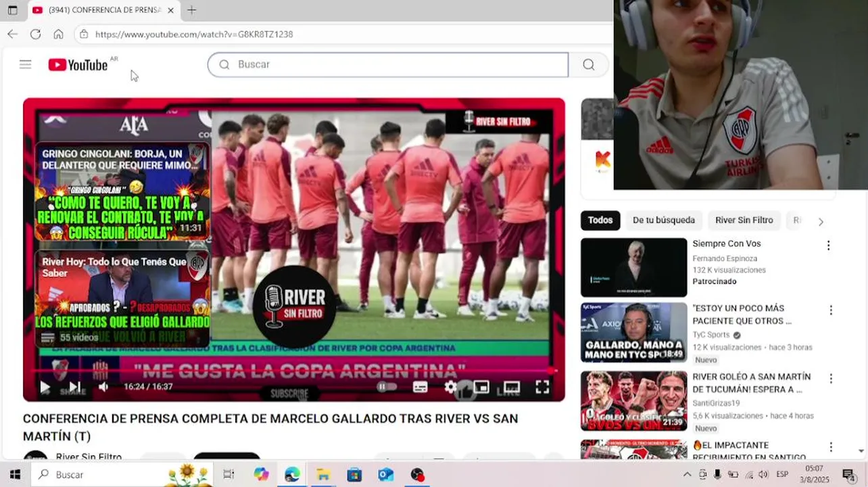Open EL IMPACTANTE RECIBIMIENTO video title
The height and width of the screenshot is (487, 868).
point(749,451)
